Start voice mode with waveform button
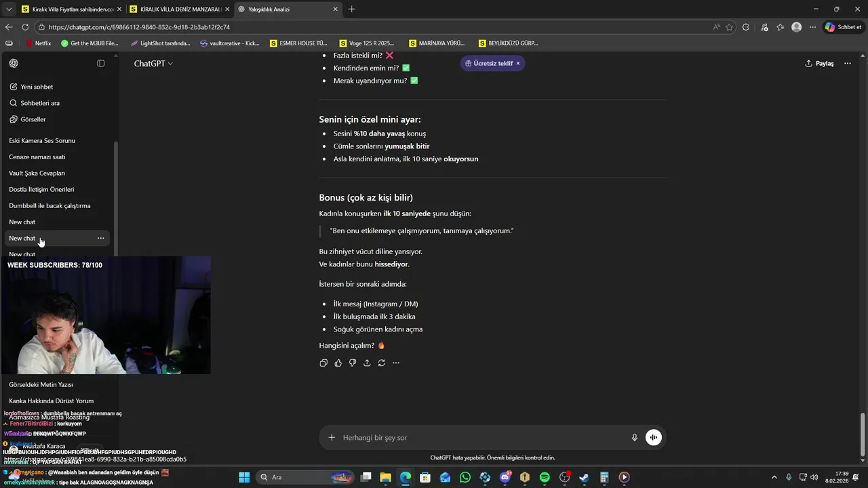 click(654, 437)
